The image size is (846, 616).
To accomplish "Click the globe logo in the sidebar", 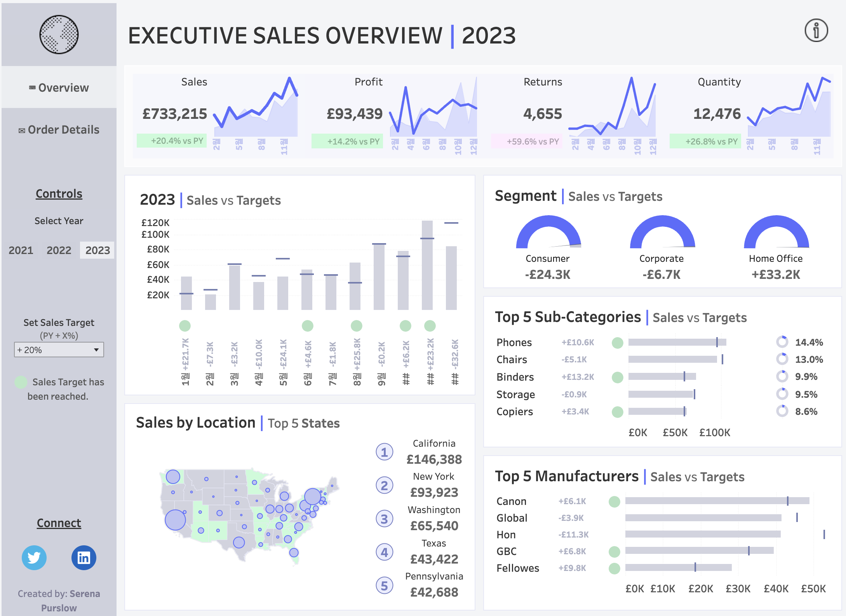I will tap(59, 35).
